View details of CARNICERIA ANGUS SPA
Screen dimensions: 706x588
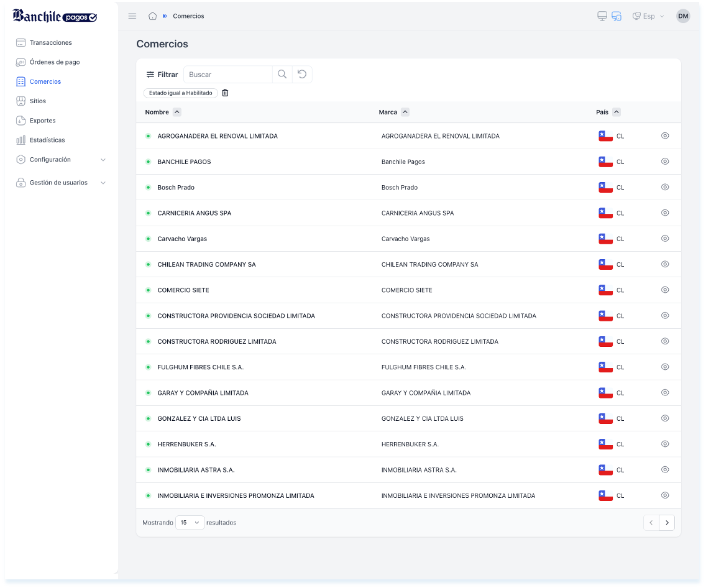click(x=664, y=213)
